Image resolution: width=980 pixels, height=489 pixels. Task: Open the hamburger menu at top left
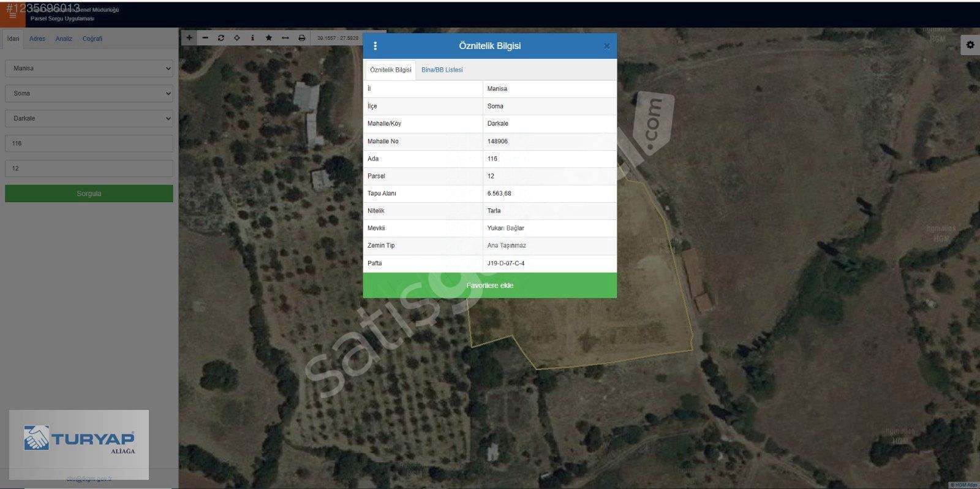coord(13,15)
